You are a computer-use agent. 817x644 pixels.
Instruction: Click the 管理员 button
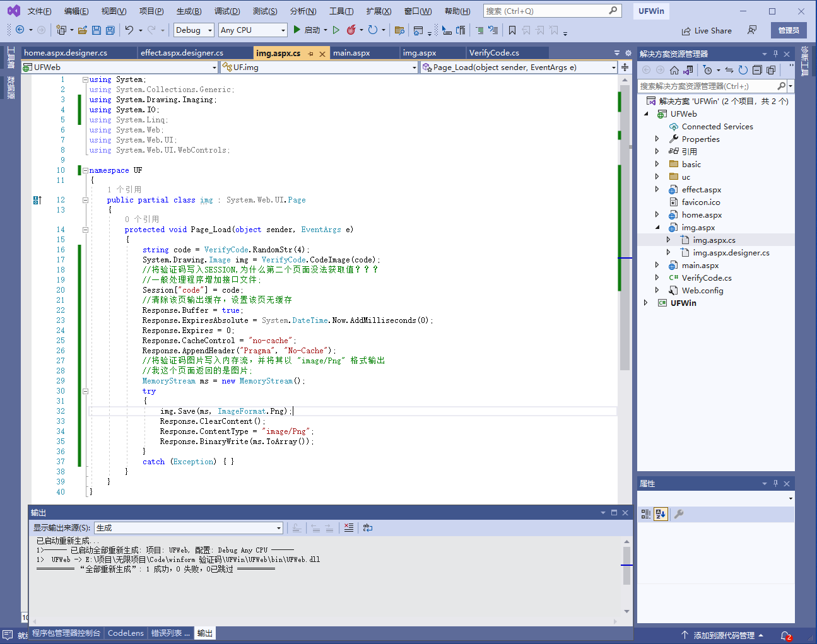pyautogui.click(x=789, y=30)
